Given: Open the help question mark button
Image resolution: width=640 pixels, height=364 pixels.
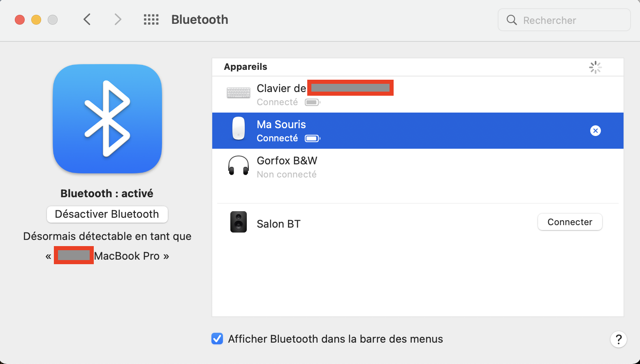Looking at the screenshot, I should (618, 339).
